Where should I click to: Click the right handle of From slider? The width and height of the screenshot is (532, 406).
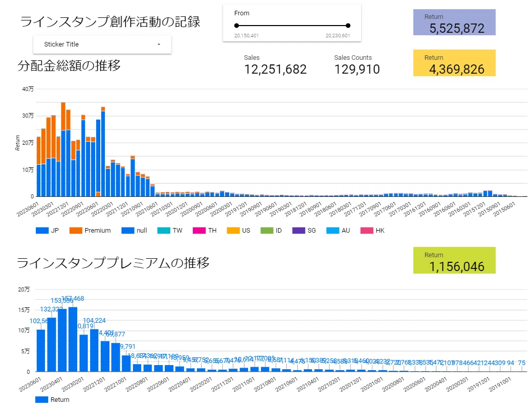[x=348, y=26]
